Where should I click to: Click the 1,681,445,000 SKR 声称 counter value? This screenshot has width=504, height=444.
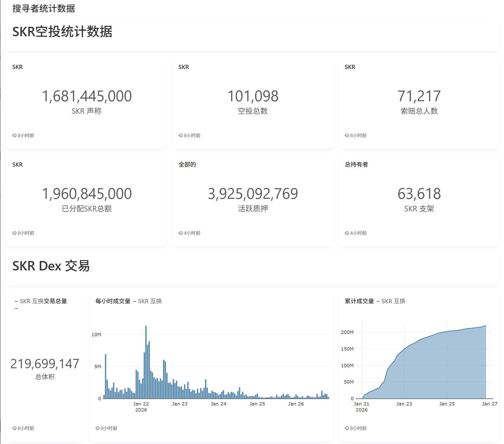87,96
